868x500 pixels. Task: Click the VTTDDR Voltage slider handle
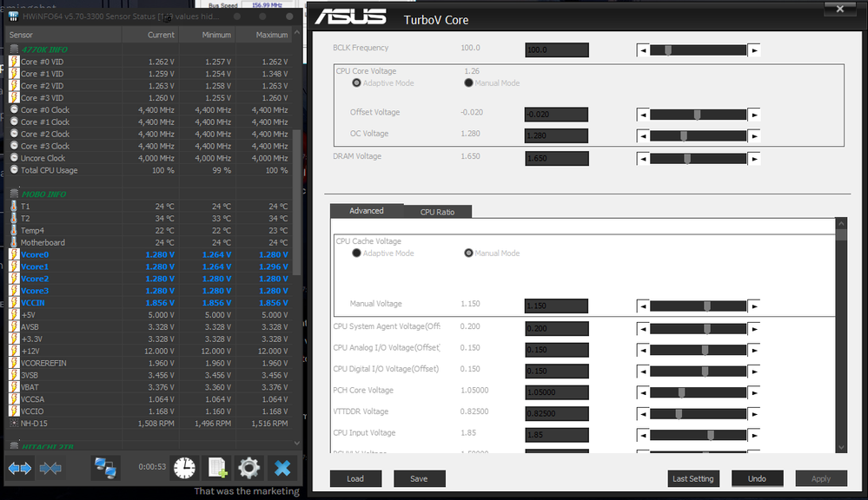coord(679,414)
